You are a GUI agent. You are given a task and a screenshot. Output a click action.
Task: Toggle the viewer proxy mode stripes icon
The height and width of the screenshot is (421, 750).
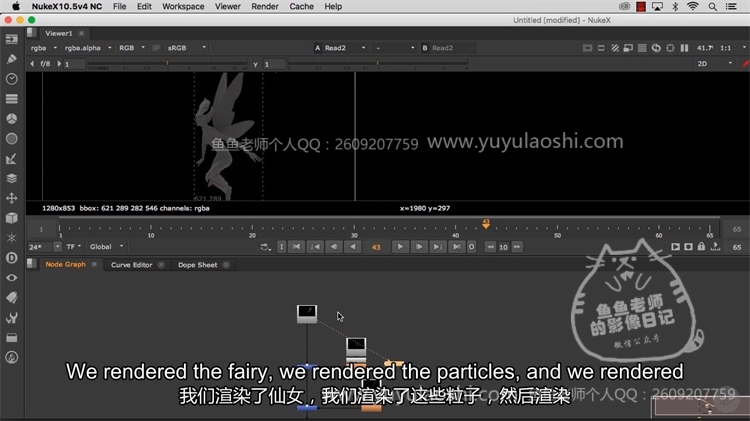click(615, 48)
